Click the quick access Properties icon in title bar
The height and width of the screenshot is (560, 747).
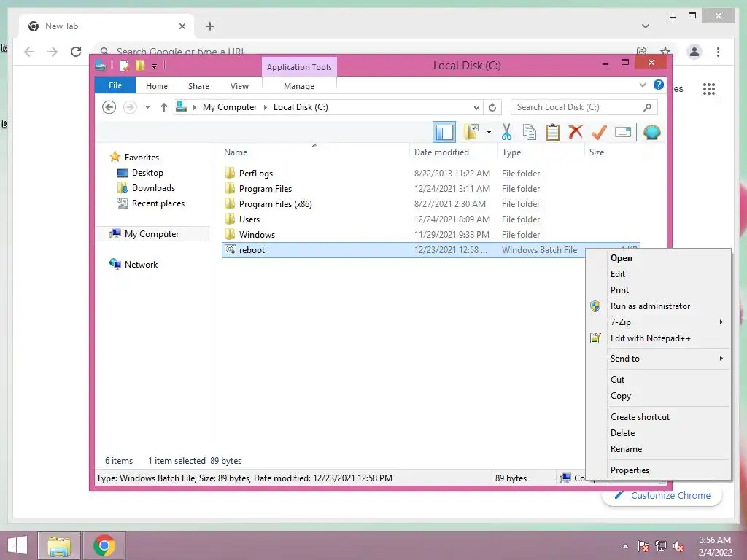click(124, 65)
